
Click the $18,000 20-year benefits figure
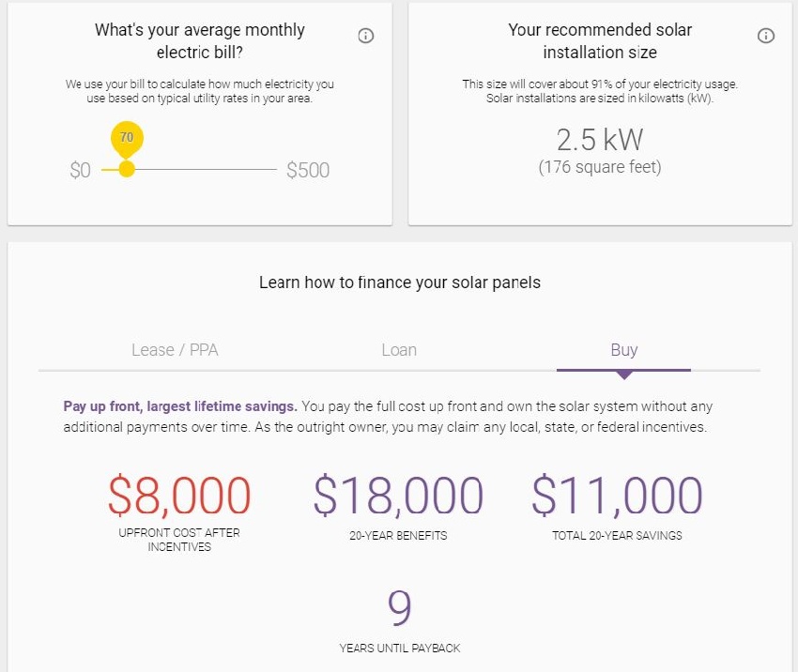coord(398,495)
